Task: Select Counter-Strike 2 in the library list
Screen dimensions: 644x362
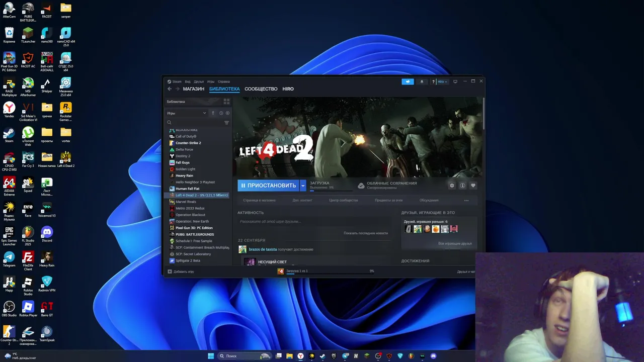Action: [188, 143]
